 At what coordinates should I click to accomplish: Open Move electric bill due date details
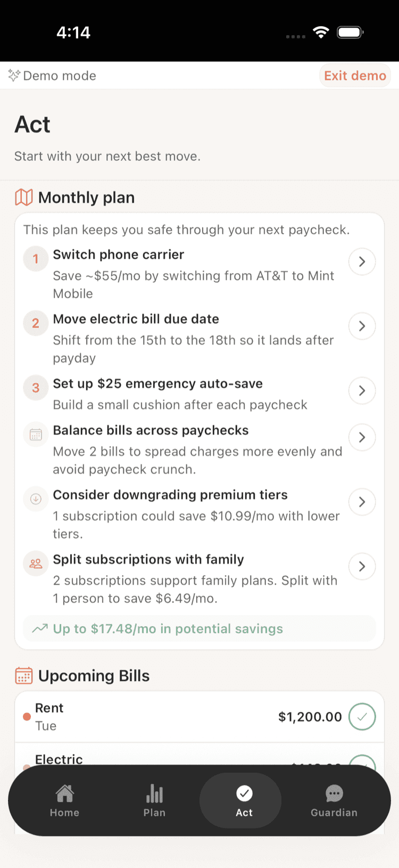tap(362, 326)
